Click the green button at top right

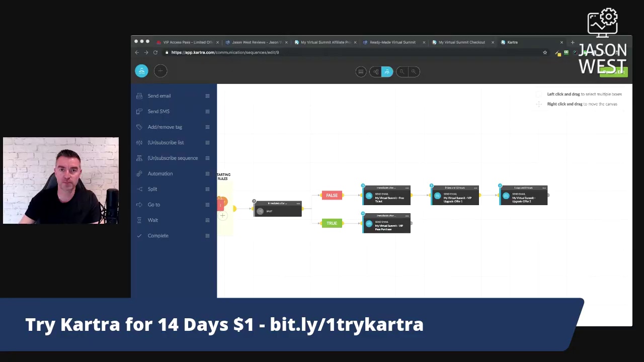614,72
